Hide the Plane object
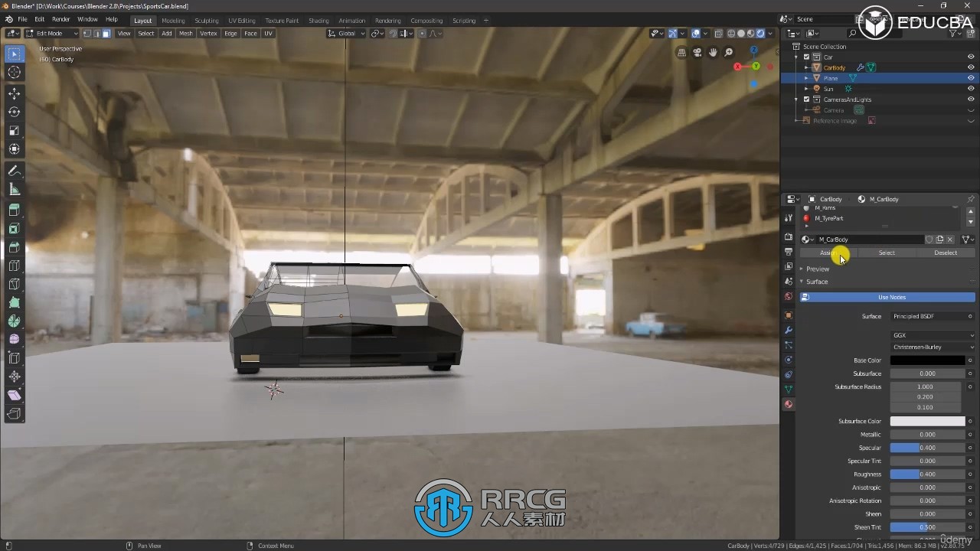Image resolution: width=980 pixels, height=551 pixels. (x=971, y=78)
